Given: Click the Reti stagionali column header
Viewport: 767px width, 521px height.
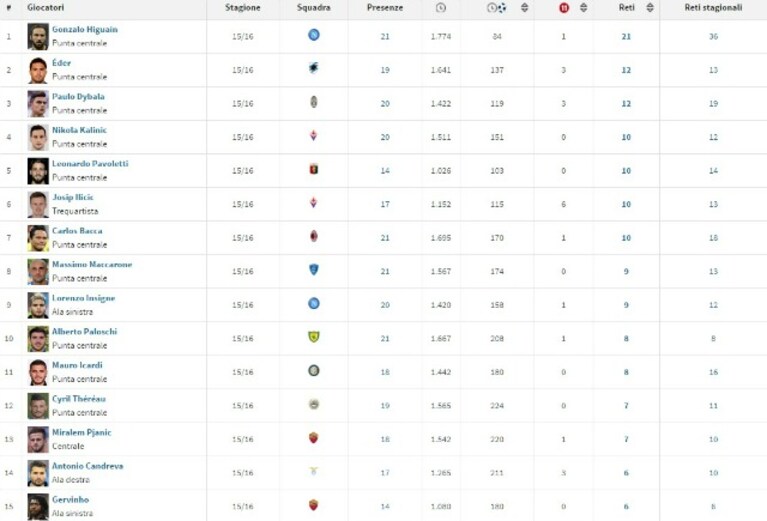Looking at the screenshot, I should tap(713, 7).
